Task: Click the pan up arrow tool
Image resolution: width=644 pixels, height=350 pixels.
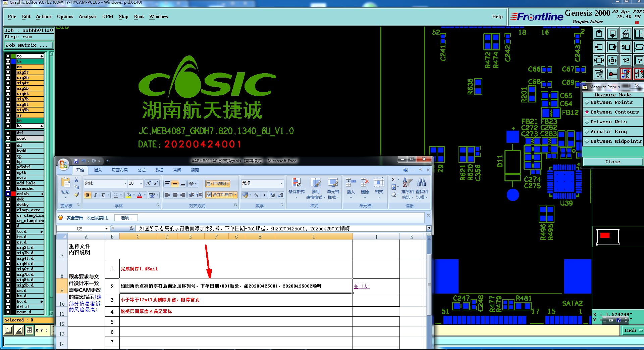Action: pos(599,34)
